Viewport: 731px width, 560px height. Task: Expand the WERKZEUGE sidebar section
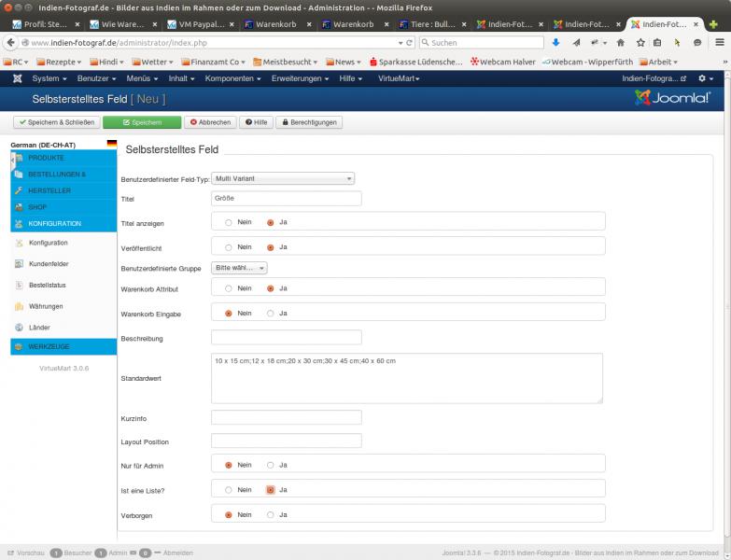pos(63,346)
